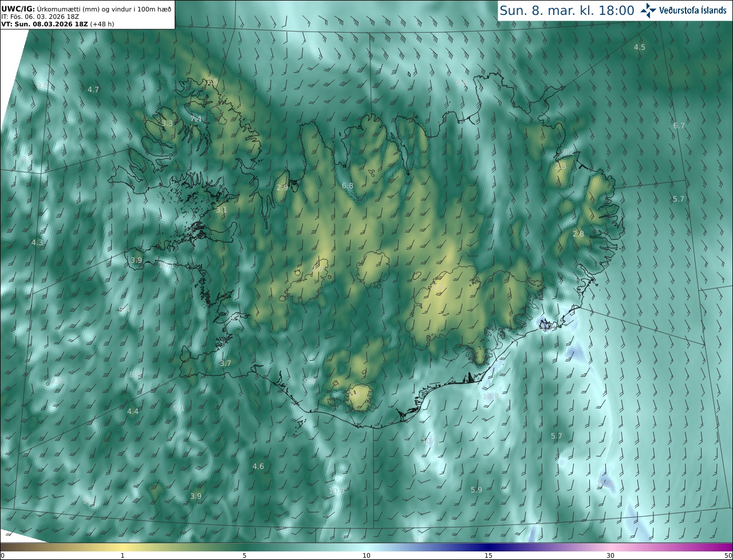Click the Veðurstofa Íslands logo emblem
The image size is (733, 560).
648,10
